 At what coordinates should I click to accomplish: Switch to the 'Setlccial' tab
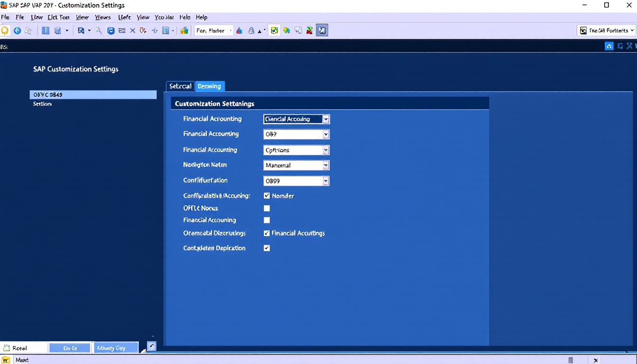pos(180,86)
